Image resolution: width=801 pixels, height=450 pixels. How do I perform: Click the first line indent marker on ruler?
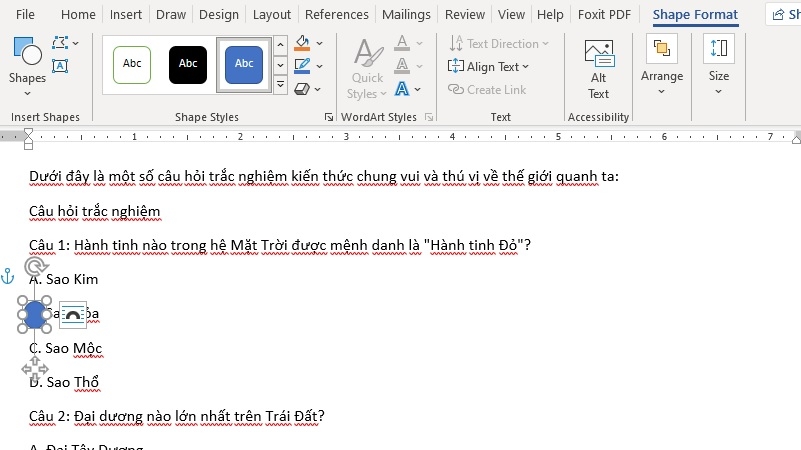pyautogui.click(x=29, y=133)
